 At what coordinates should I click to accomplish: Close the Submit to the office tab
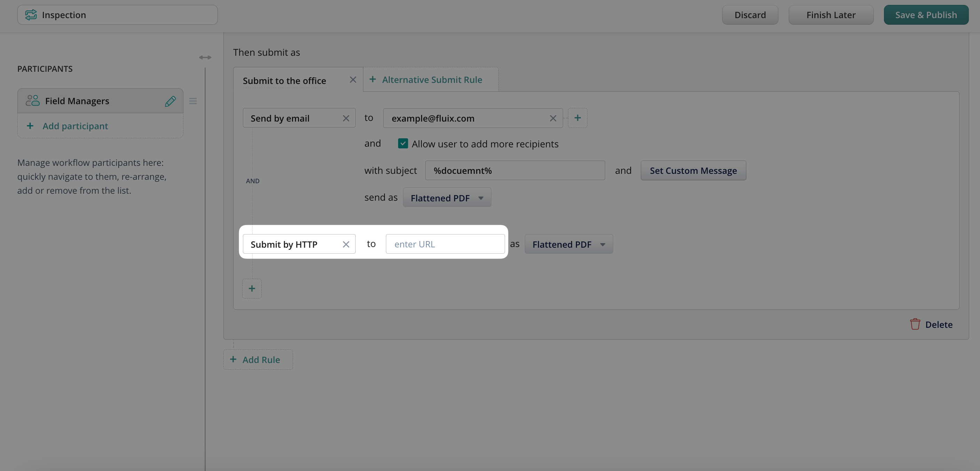353,79
